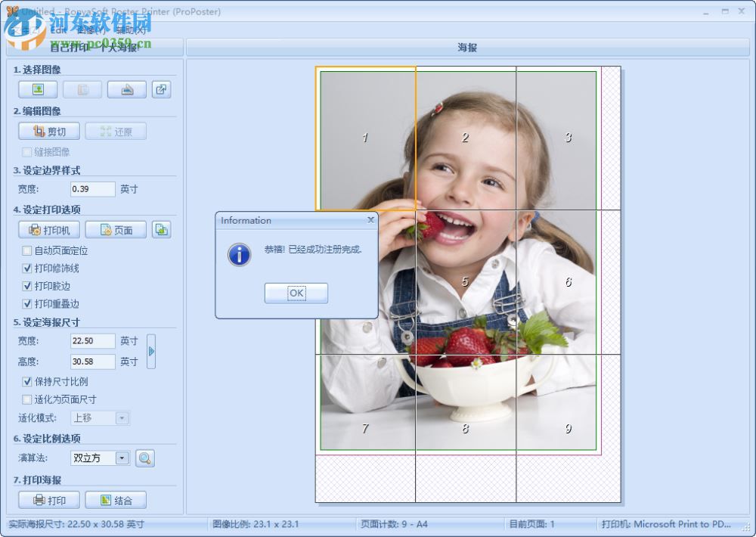The width and height of the screenshot is (756, 537).
Task: Open printer settings via 打印机 icon
Action: point(48,229)
